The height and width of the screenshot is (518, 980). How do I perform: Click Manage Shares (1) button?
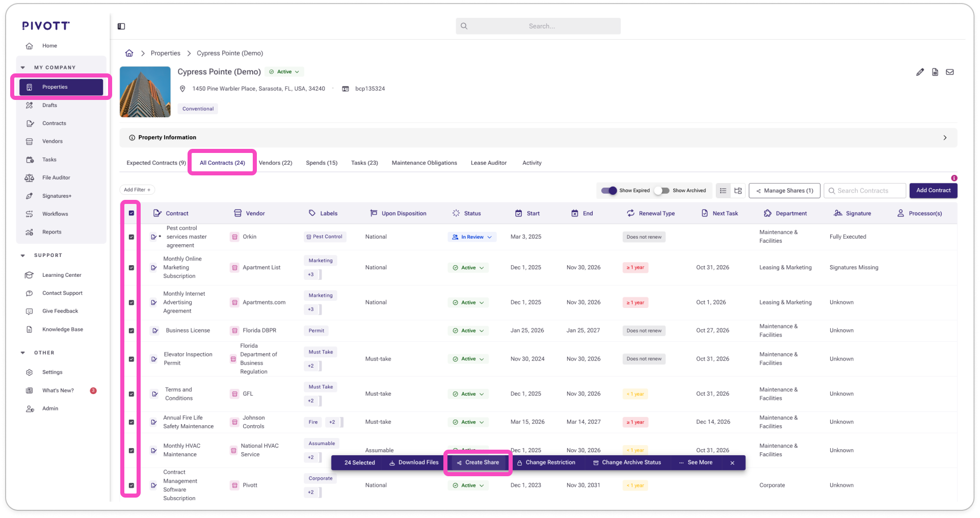click(x=784, y=191)
